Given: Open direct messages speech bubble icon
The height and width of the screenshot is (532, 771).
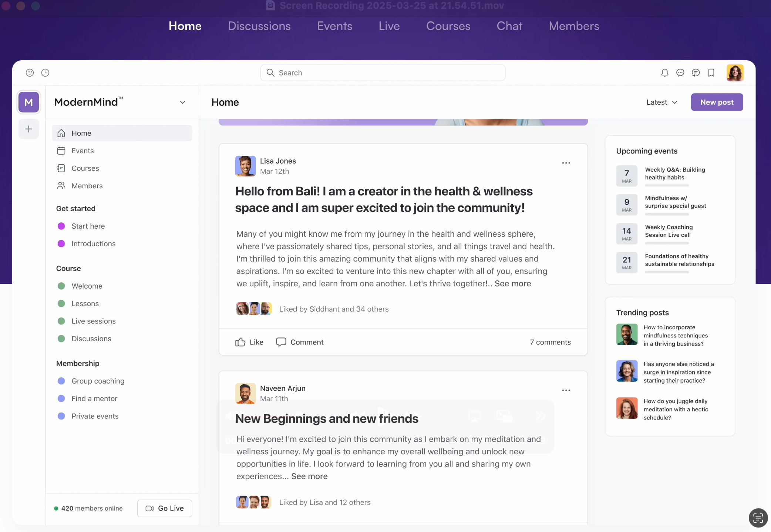Looking at the screenshot, I should coord(680,73).
